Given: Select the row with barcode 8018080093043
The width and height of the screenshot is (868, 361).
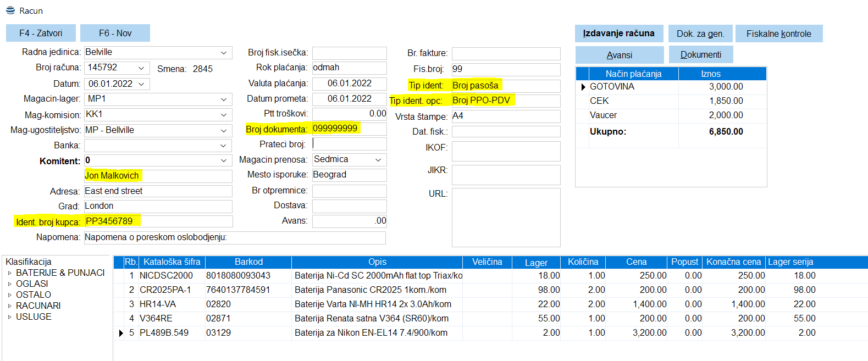Looking at the screenshot, I should tap(238, 276).
